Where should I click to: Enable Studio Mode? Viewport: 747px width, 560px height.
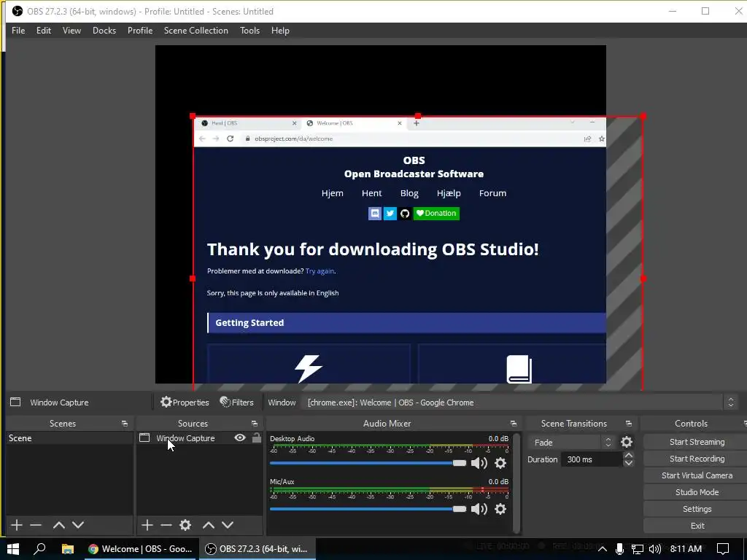(697, 492)
